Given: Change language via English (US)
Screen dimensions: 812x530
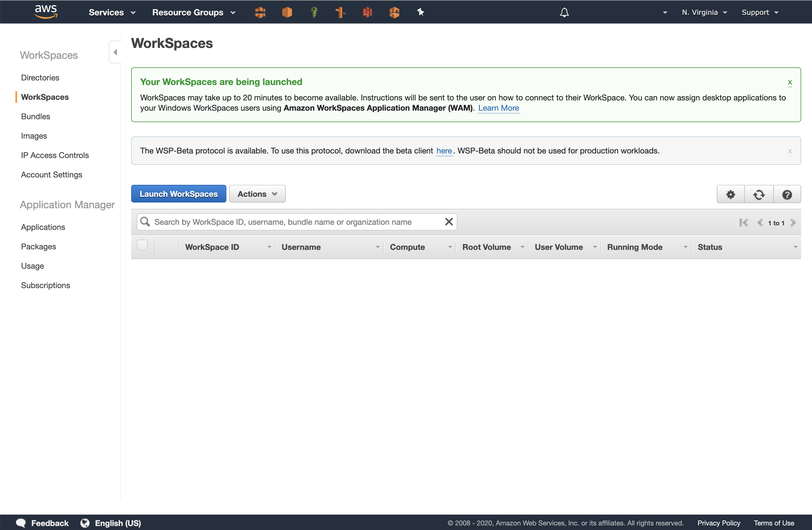Looking at the screenshot, I should point(118,523).
